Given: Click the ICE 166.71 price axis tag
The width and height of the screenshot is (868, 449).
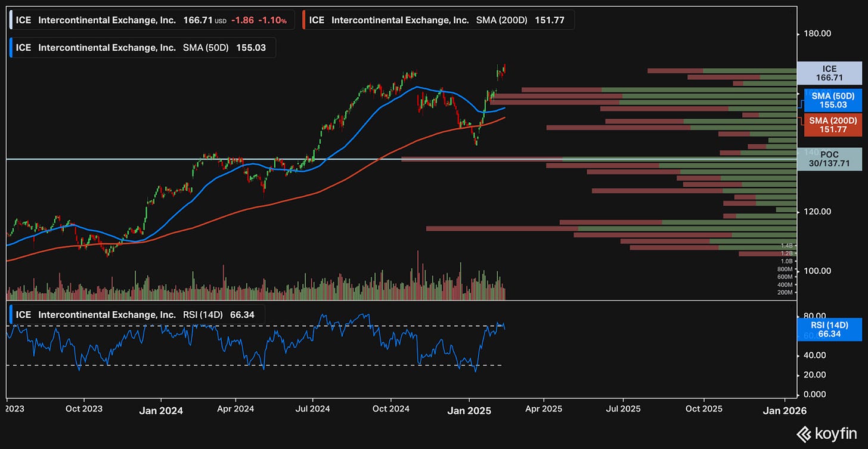Looking at the screenshot, I should (x=829, y=73).
